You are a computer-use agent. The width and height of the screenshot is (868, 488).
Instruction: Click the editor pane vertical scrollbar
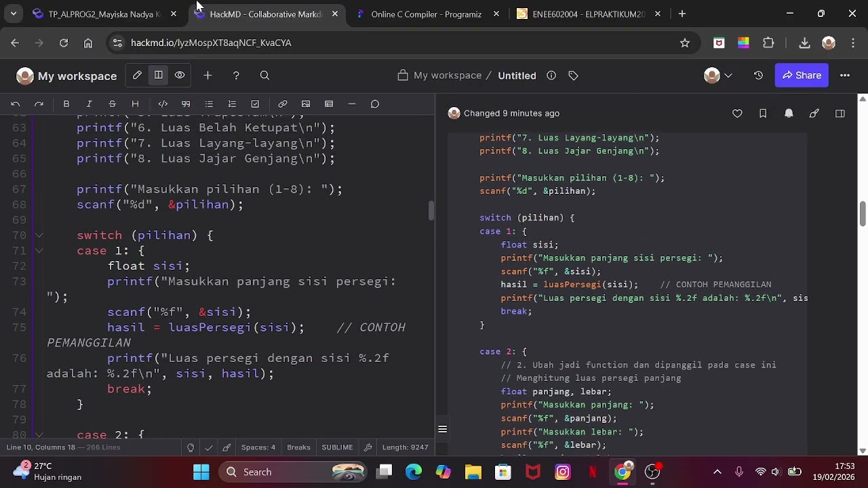(x=431, y=210)
